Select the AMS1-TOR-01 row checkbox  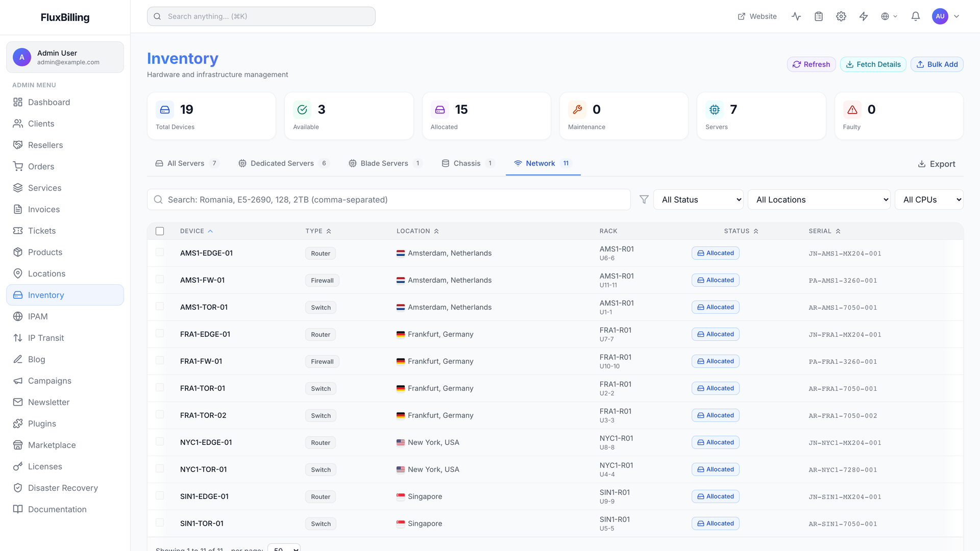pos(160,306)
